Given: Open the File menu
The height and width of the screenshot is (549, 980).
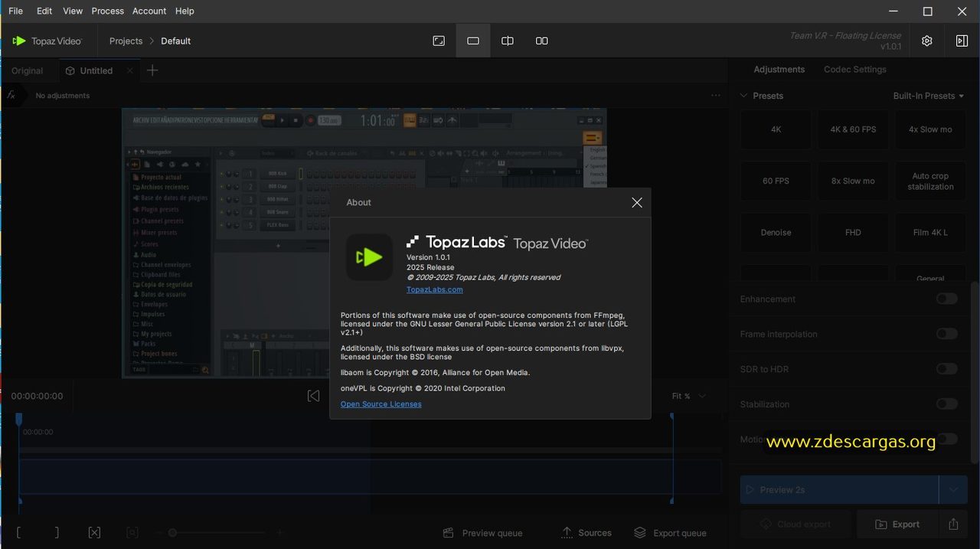Looking at the screenshot, I should point(15,11).
